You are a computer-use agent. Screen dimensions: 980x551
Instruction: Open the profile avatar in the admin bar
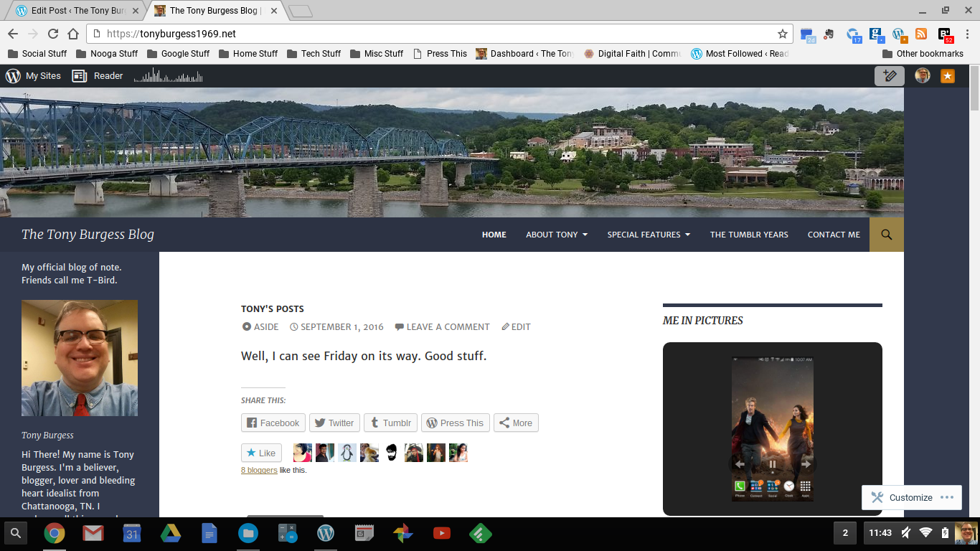[x=922, y=75]
